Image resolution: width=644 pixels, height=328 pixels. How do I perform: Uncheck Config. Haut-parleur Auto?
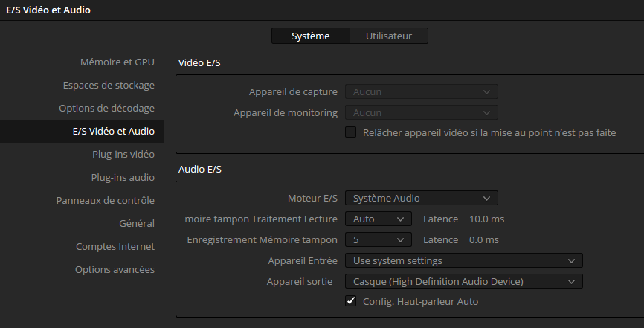pos(351,301)
